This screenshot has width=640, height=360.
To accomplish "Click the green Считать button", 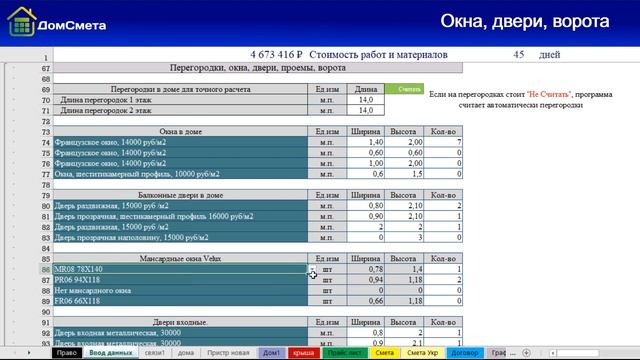I will coord(404,89).
